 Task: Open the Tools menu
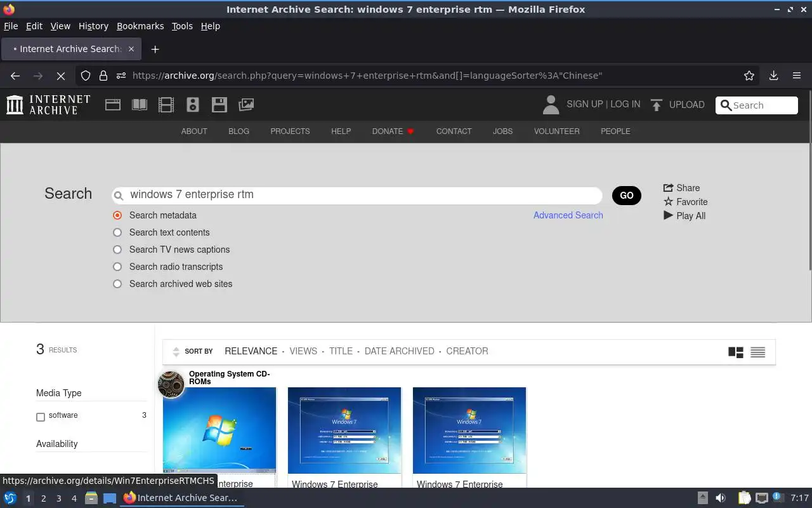[x=182, y=26]
